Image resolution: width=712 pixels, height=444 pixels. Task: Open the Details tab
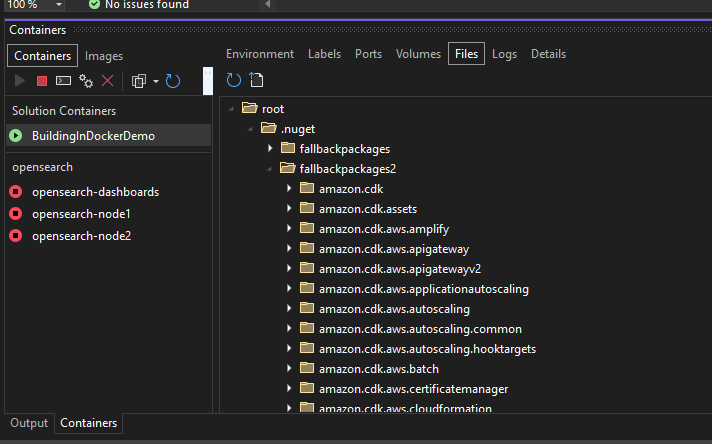[549, 54]
